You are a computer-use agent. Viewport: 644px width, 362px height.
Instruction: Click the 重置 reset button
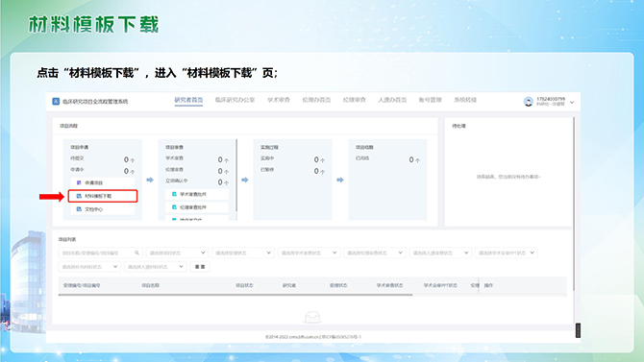pos(200,267)
